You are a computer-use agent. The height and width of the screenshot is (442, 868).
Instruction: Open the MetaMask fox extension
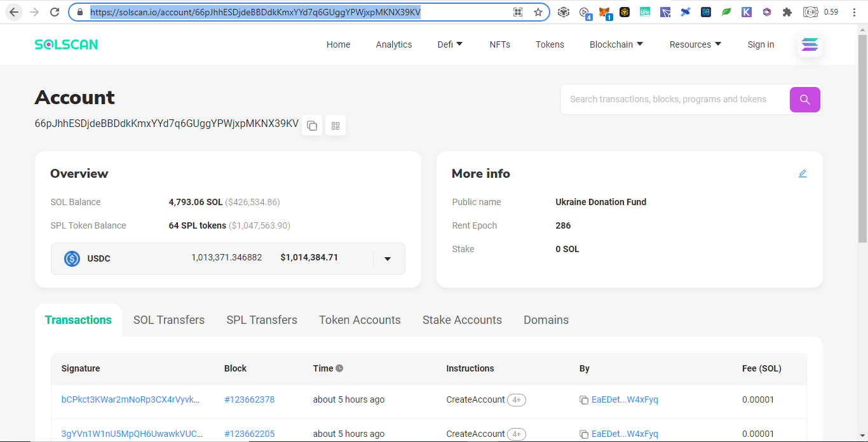(605, 12)
